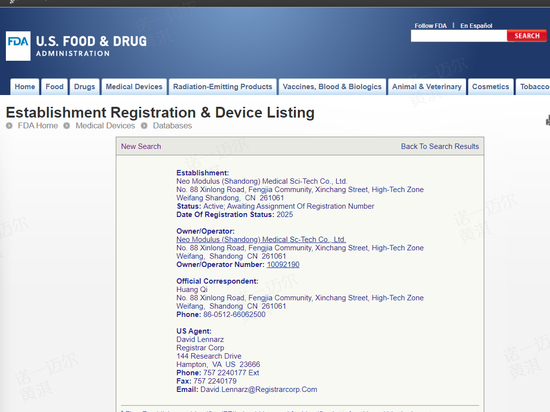Click the FDA Home breadcrumb bullet icon
This screenshot has width=550, height=412.
tap(9, 126)
